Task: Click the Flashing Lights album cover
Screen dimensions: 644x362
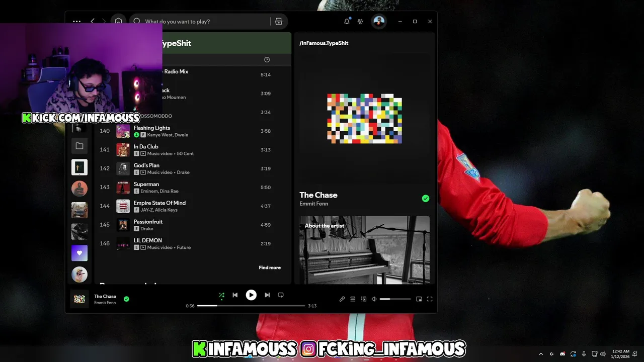Action: tap(123, 131)
